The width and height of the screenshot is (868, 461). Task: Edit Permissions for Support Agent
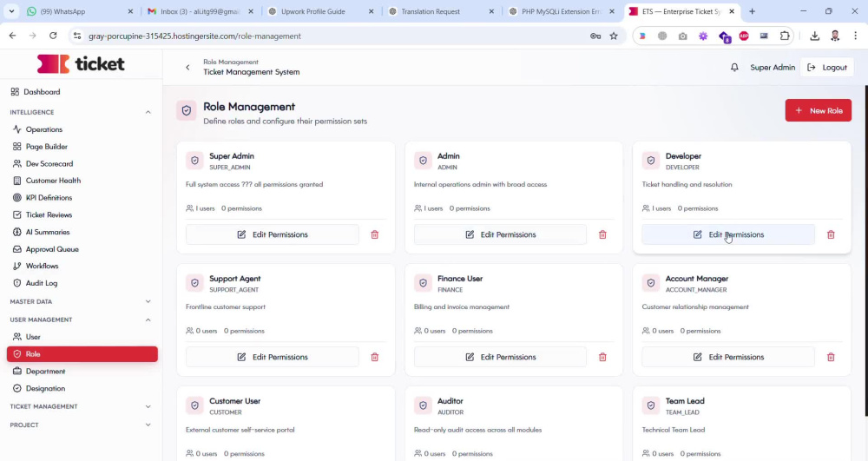273,357
